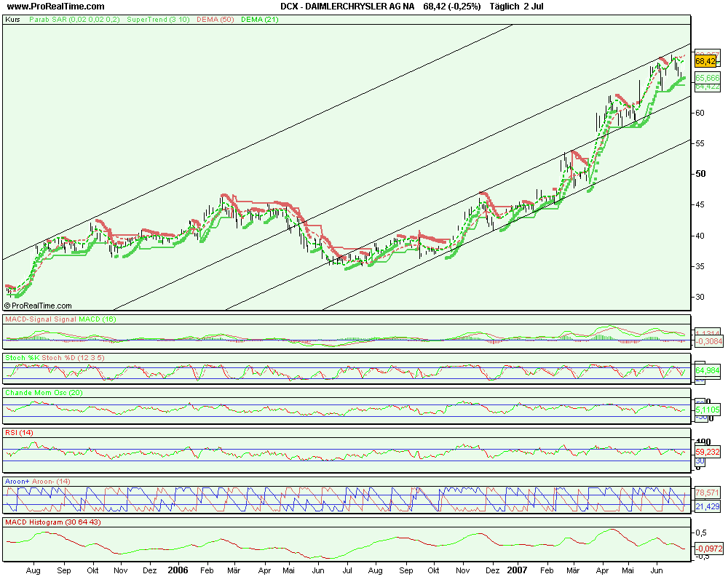Click the 2007 year marker on time axis
Image resolution: width=728 pixels, height=582 pixels.
click(x=518, y=570)
